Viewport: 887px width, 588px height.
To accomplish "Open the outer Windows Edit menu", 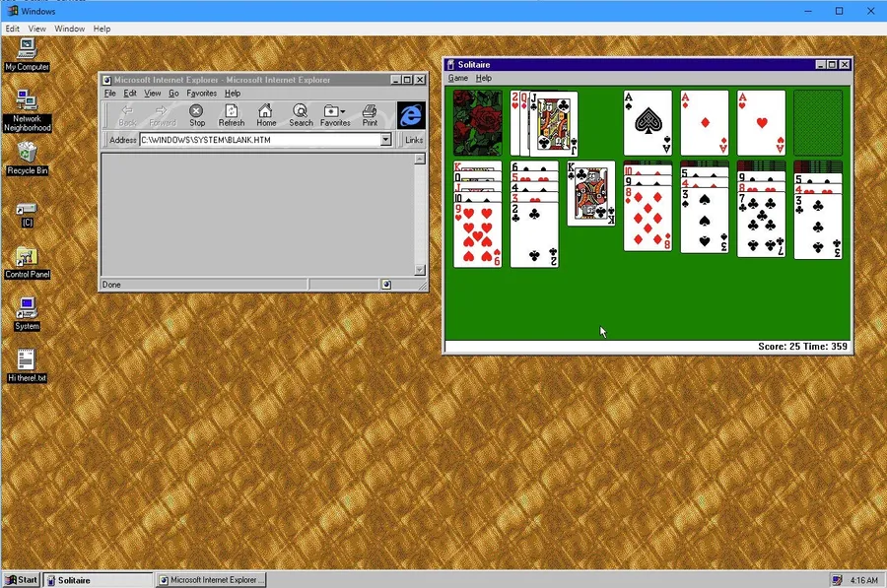I will (13, 29).
